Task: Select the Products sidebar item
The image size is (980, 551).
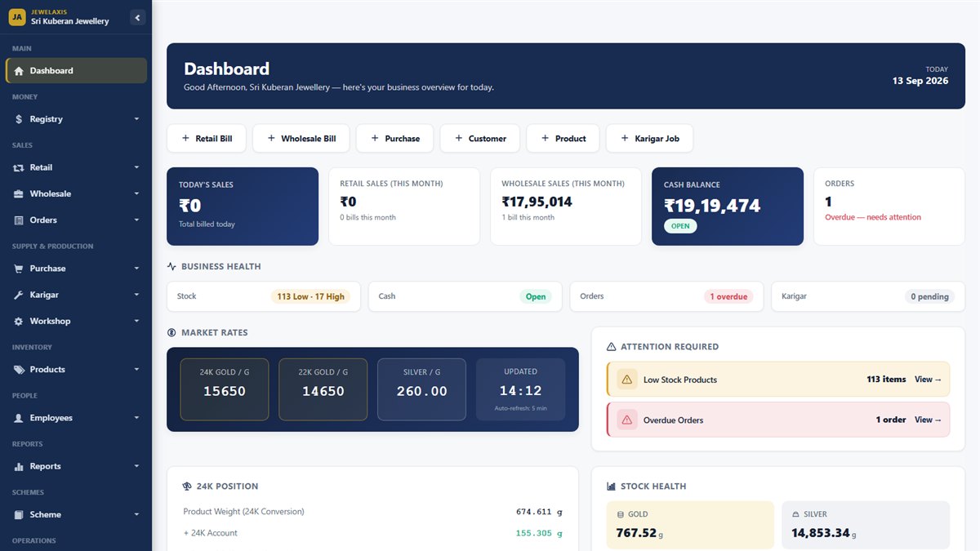Action: [76, 370]
